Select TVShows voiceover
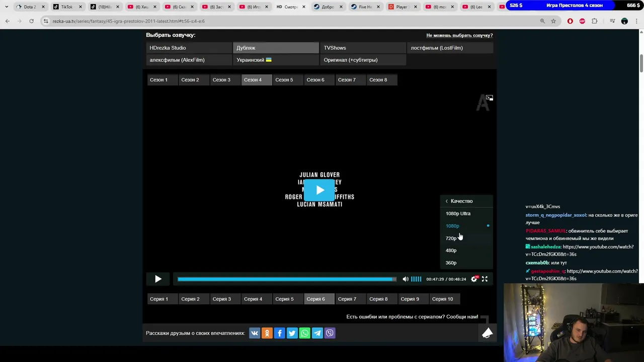The height and width of the screenshot is (362, 644). pyautogui.click(x=363, y=48)
